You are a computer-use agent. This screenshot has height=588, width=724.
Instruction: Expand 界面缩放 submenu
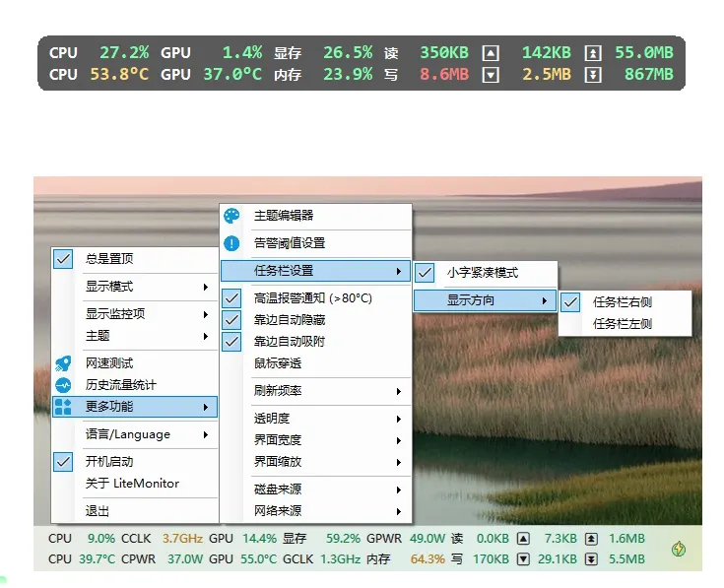tap(316, 462)
